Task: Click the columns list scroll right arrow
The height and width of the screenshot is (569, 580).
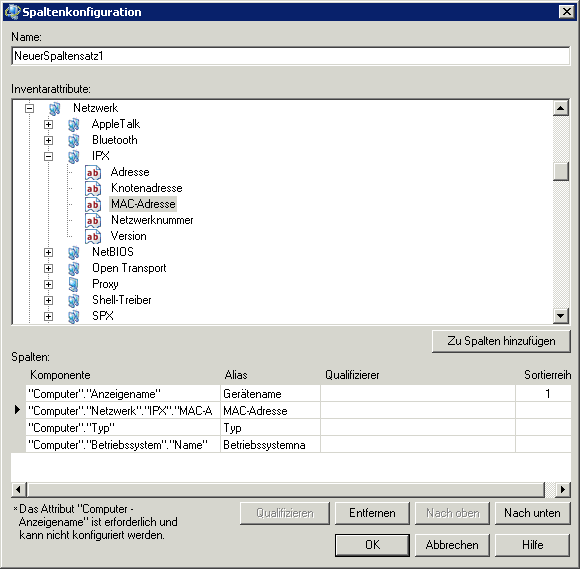Action: pos(563,489)
